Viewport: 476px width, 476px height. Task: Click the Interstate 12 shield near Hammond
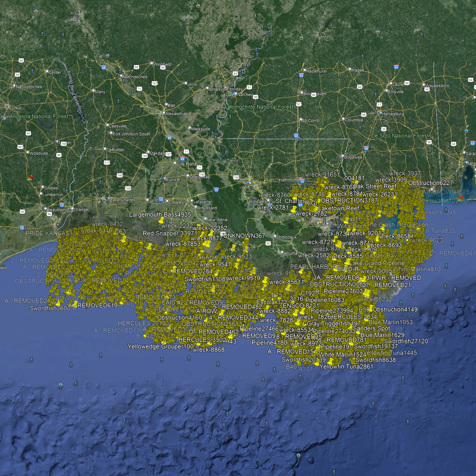302,181
